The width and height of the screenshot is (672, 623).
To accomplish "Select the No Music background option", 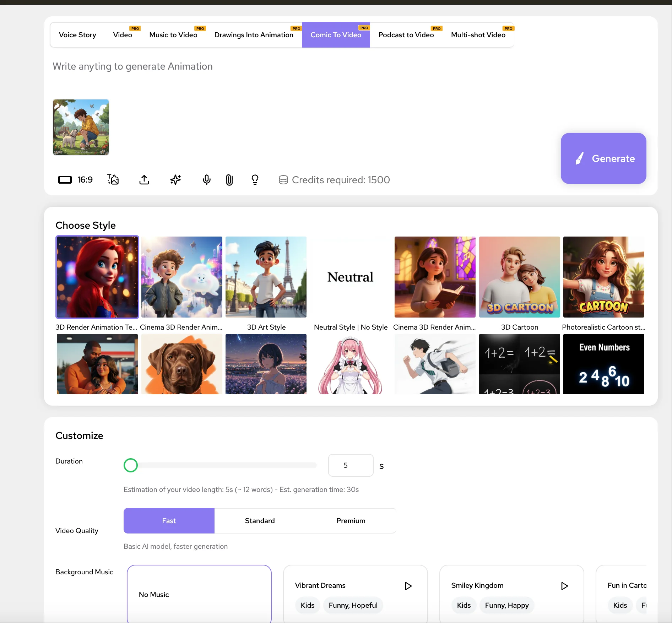I will click(x=199, y=594).
